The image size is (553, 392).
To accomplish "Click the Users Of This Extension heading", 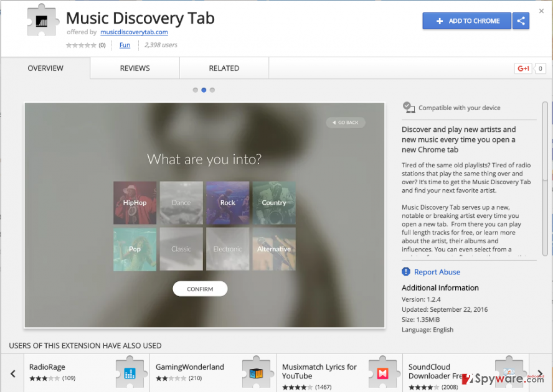I will point(85,345).
